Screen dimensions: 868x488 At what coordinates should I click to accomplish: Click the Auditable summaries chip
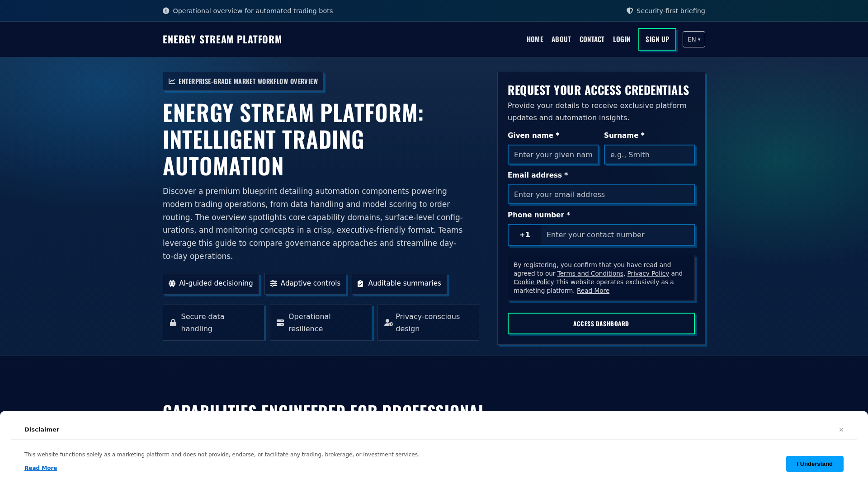pyautogui.click(x=399, y=284)
